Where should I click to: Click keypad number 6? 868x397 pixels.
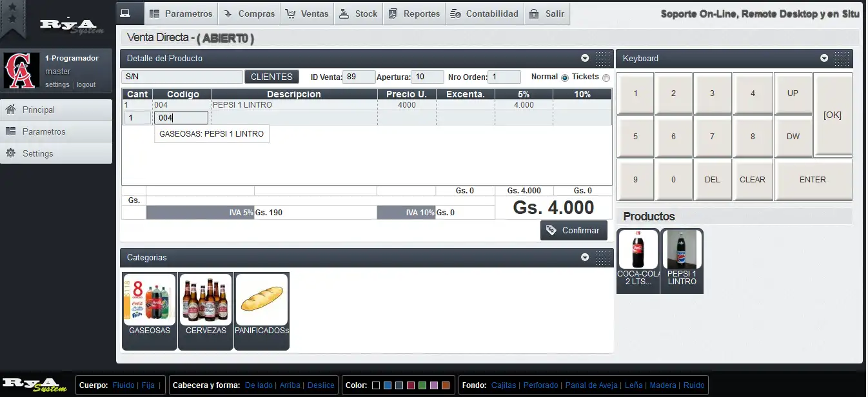click(x=673, y=137)
